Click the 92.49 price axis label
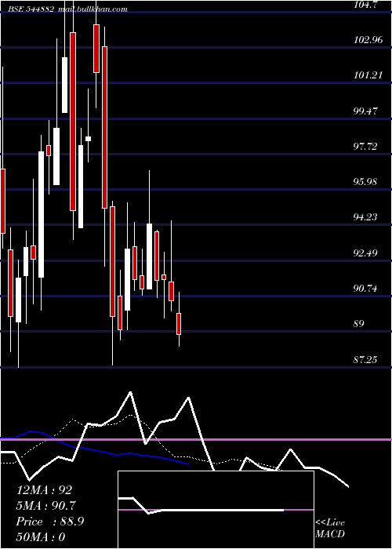392x549 pixels. (x=366, y=253)
